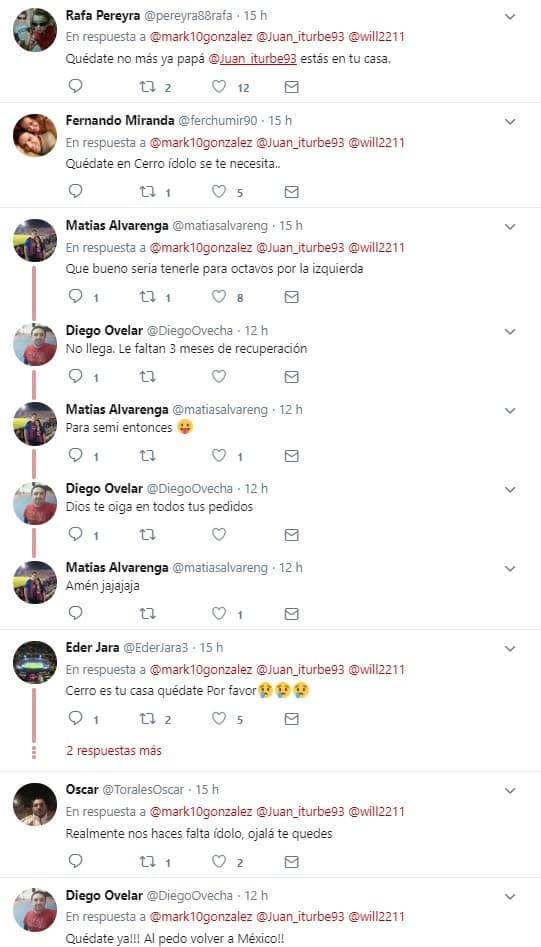
Task: Open chevron menu on Oscar's tweet
Action: (x=510, y=791)
